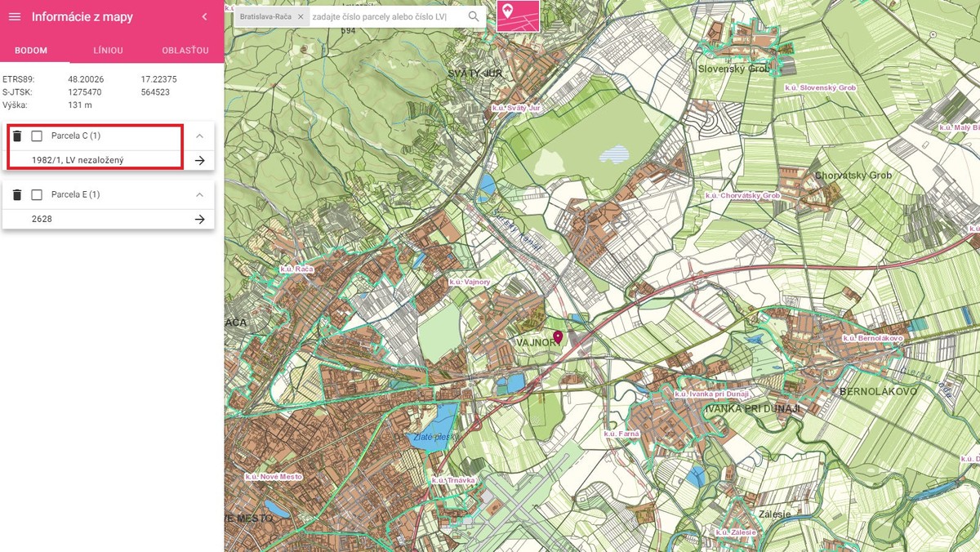Viewport: 980px width, 552px height.
Task: Click the magnifier search icon
Action: [x=474, y=16]
